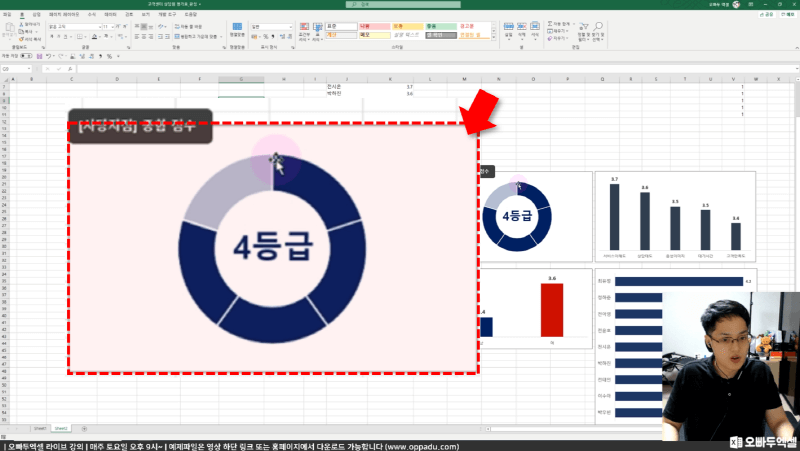Image resolution: width=800 pixels, height=451 pixels.
Task: Click the Format Painter (서식 복사) brush
Action: pos(21,39)
